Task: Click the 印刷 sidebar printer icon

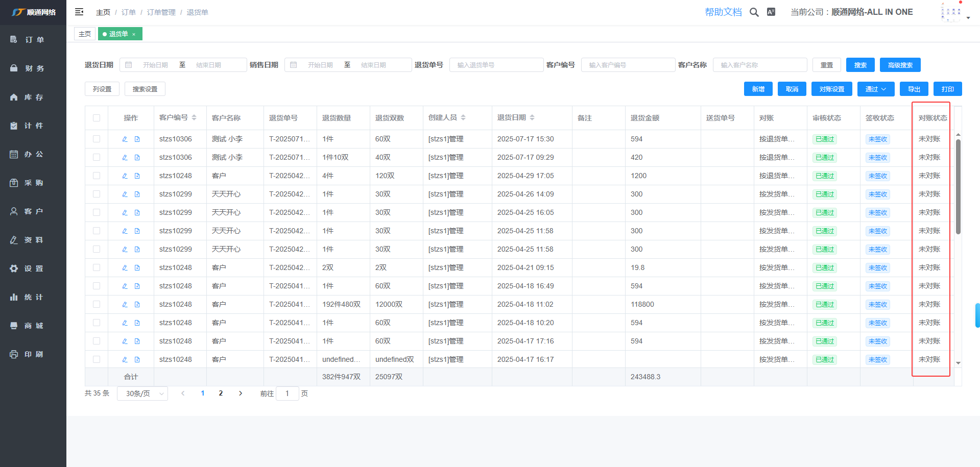Action: pos(14,354)
